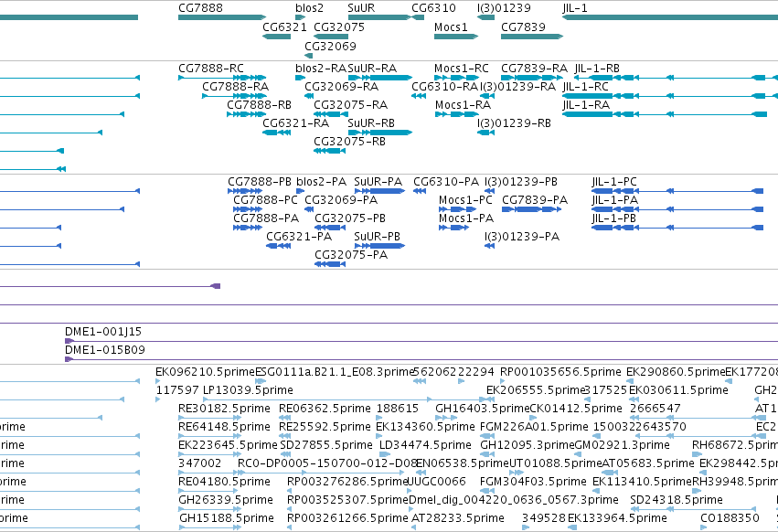The height and width of the screenshot is (532, 778).
Task: Click the 'CG7888' gene label
Action: (x=200, y=8)
